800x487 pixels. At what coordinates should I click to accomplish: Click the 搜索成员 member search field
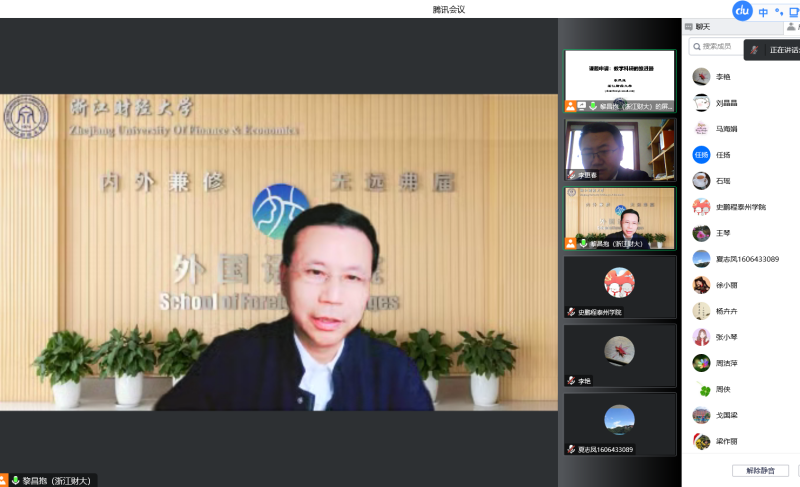tap(718, 46)
